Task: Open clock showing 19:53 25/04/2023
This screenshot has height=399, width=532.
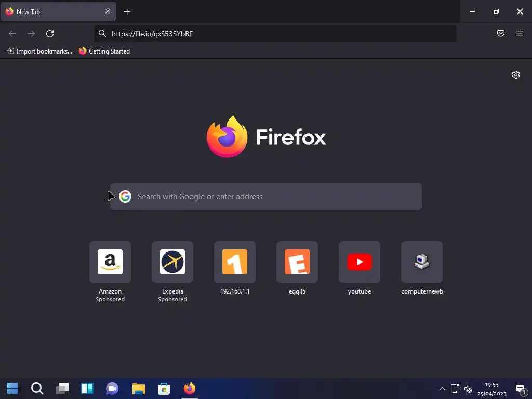Action: (491, 389)
